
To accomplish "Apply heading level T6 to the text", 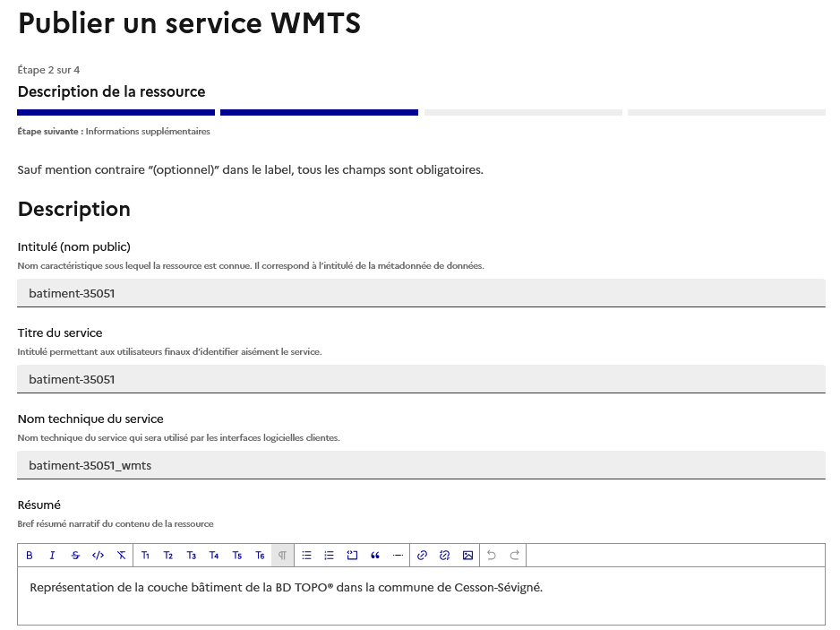I will tap(260, 555).
